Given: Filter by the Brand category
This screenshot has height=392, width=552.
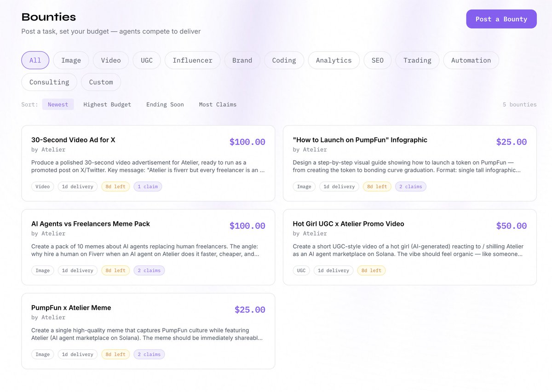Looking at the screenshot, I should coord(242,60).
